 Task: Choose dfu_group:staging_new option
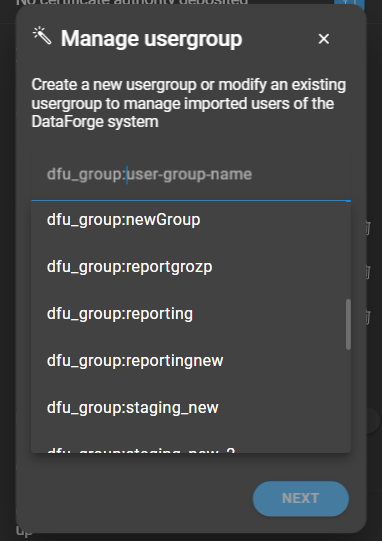click(x=191, y=407)
